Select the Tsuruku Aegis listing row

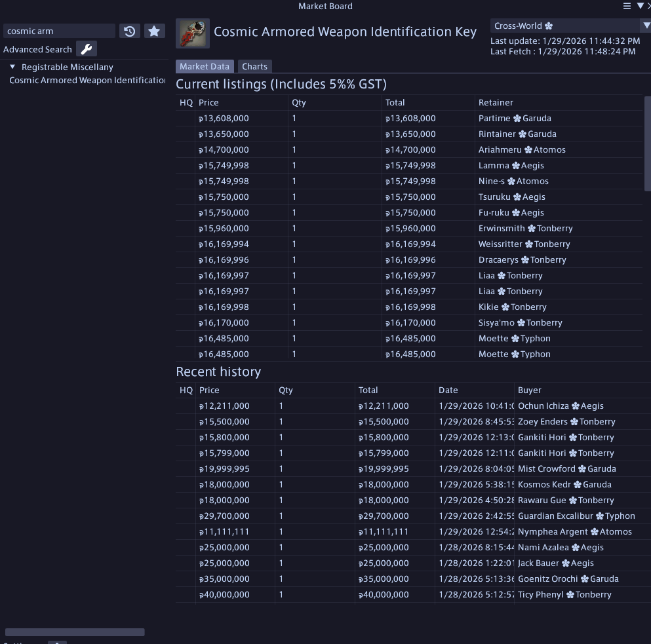[x=409, y=197]
